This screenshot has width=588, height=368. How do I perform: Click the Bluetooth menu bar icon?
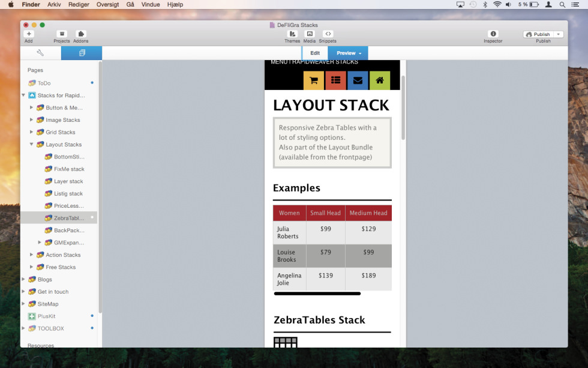point(485,4)
